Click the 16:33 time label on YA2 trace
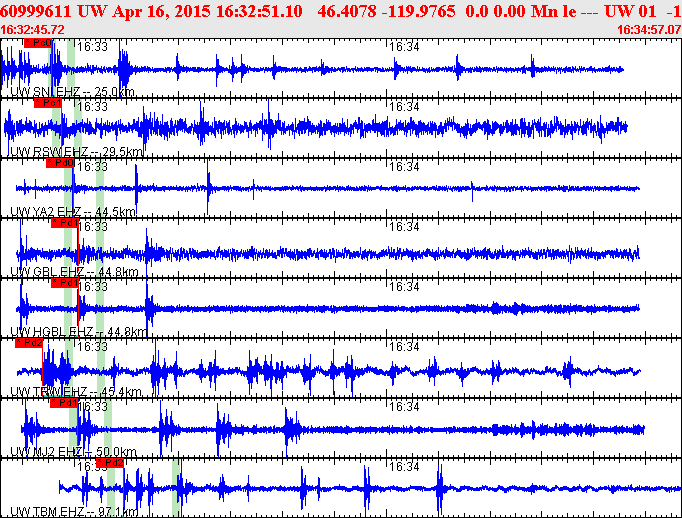This screenshot has height=518, width=682. coord(93,167)
